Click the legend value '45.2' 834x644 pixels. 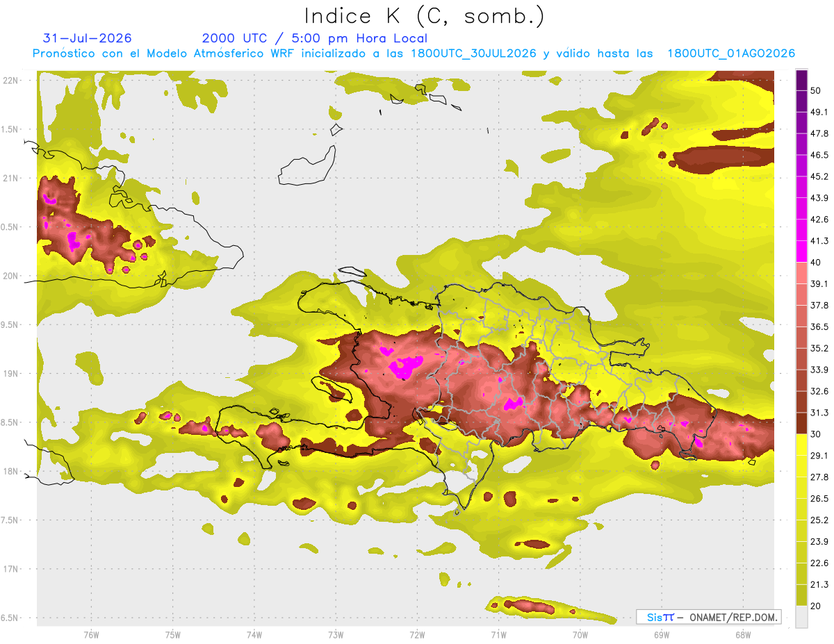tap(819, 176)
